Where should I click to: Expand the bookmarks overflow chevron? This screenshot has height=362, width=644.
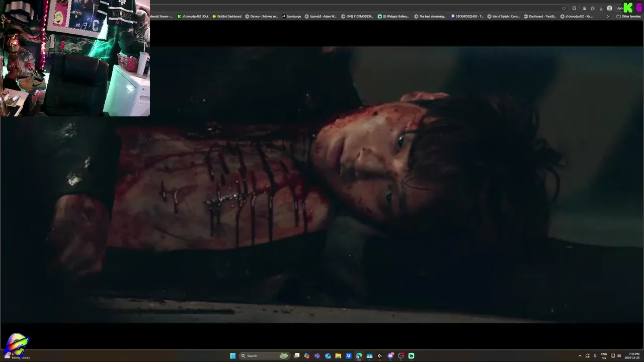point(607,16)
